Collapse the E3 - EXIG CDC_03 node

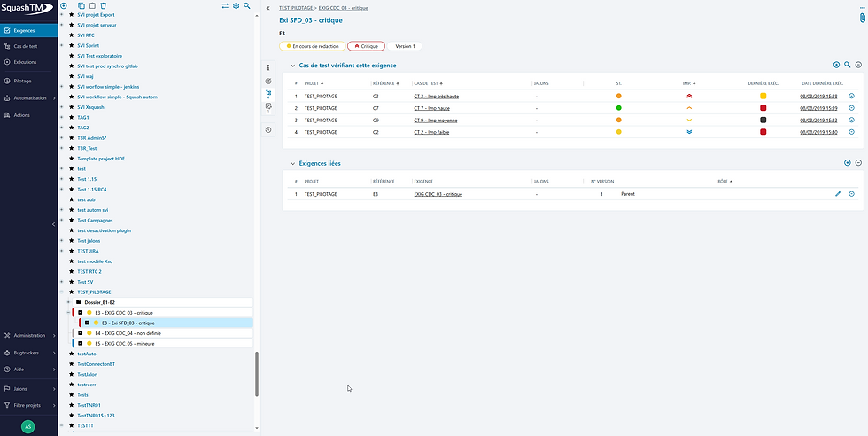tap(68, 313)
